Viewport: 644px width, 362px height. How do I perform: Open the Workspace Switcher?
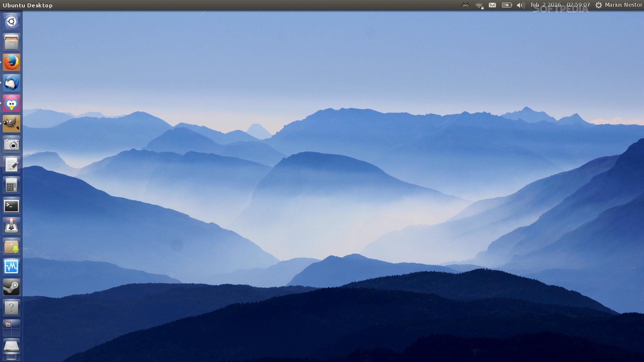[x=11, y=328]
